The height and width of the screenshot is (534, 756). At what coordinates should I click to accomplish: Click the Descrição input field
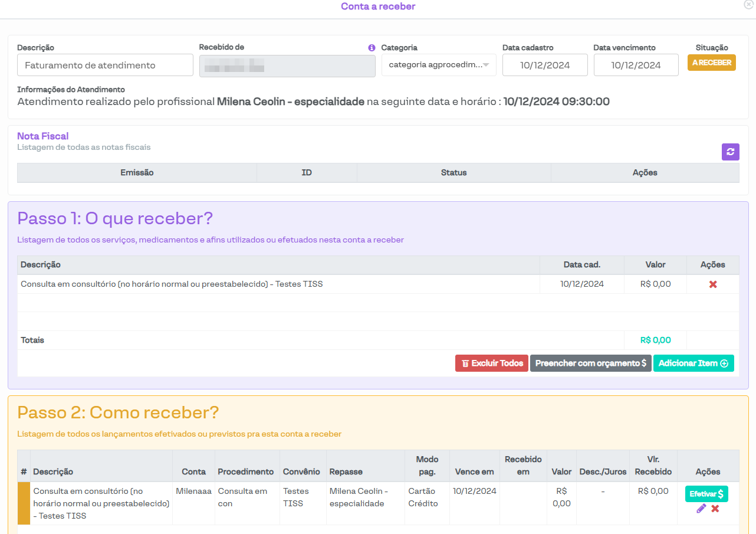pyautogui.click(x=105, y=65)
